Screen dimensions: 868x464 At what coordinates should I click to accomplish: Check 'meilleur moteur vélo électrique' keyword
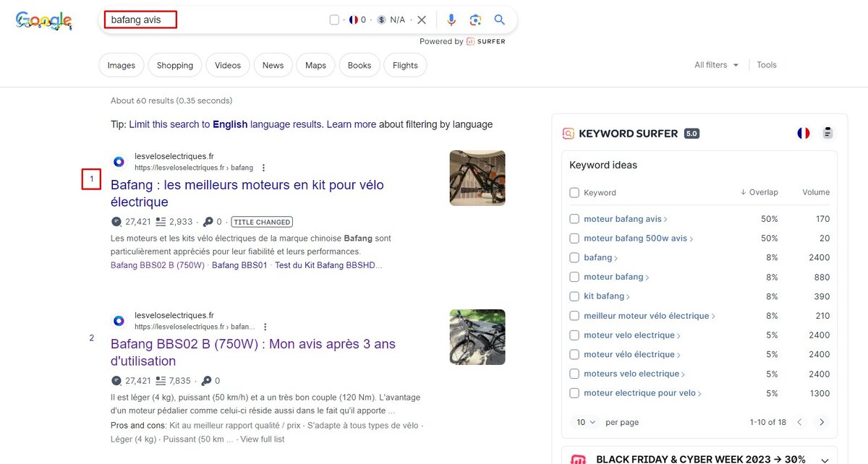[574, 316]
